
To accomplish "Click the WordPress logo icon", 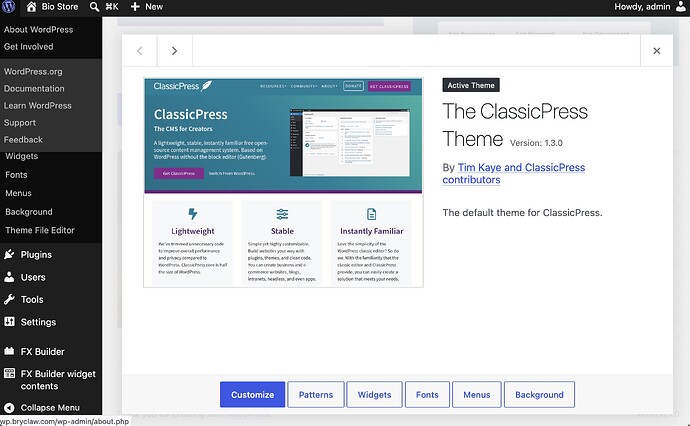I will (8, 6).
